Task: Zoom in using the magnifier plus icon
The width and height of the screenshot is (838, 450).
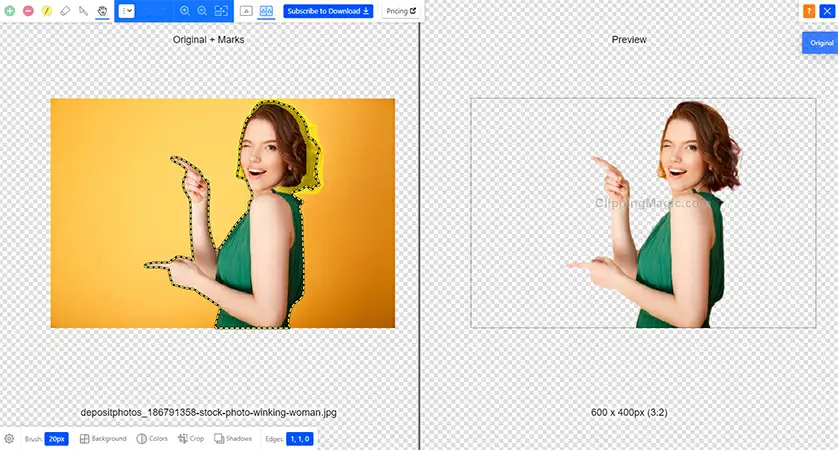Action: coord(185,11)
